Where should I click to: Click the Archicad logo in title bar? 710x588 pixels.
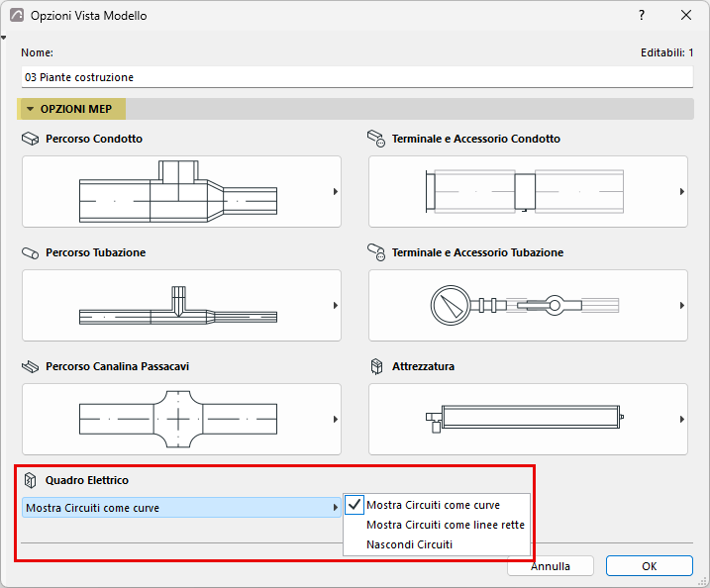[17, 16]
